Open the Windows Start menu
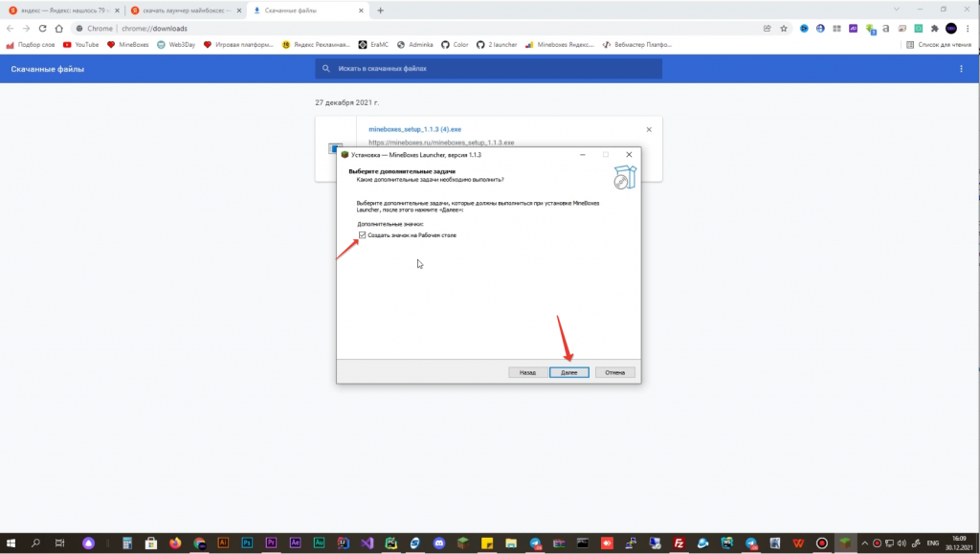This screenshot has width=980, height=554. point(11,543)
